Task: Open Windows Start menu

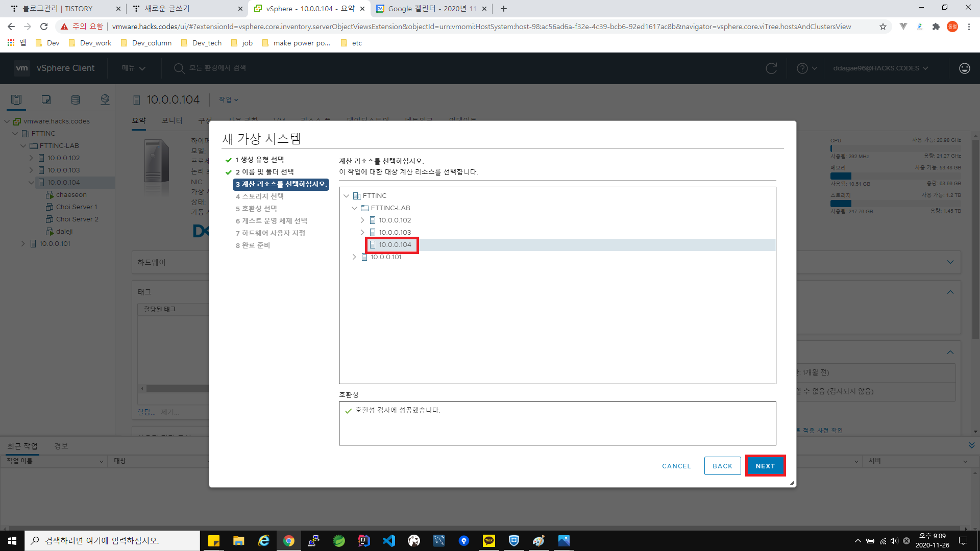Action: click(12, 541)
